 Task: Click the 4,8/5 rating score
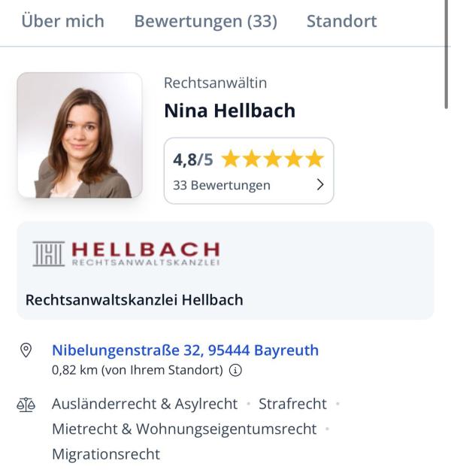(x=193, y=159)
